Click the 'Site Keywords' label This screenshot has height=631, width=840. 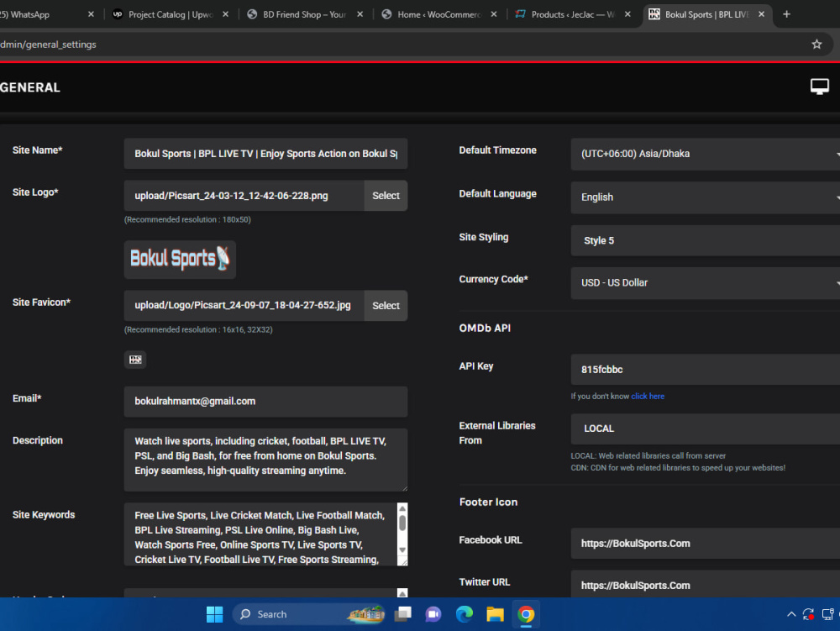[44, 515]
